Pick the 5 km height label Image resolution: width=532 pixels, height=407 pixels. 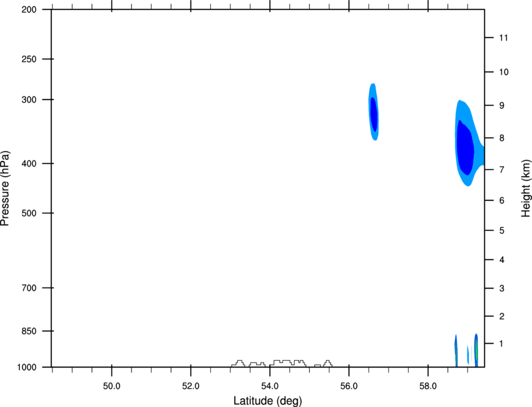click(502, 230)
